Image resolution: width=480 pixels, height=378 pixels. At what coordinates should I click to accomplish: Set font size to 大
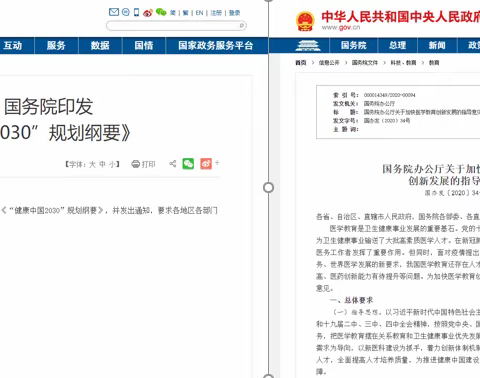click(x=92, y=164)
